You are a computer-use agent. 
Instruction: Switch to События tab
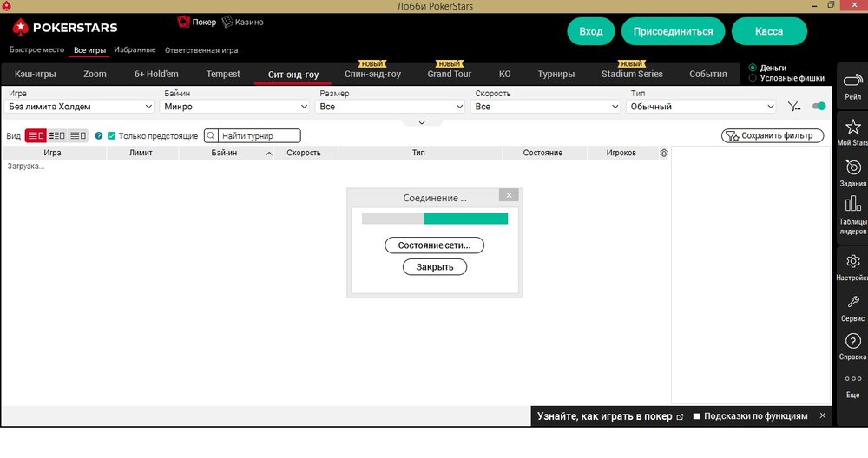coord(707,74)
